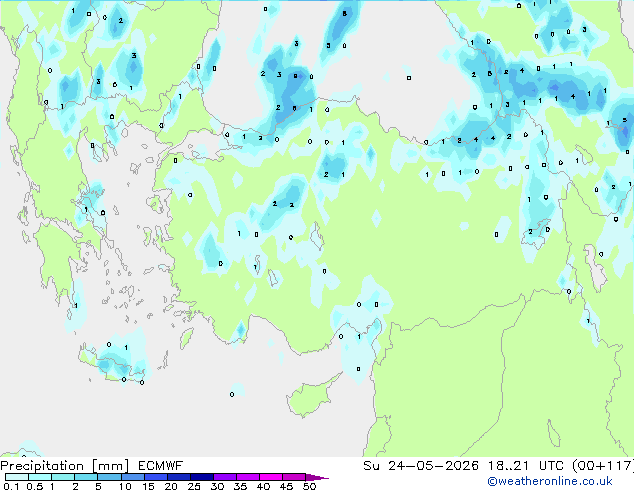Click the 'ECMWF' model label
The image size is (634, 490).
[x=161, y=466]
